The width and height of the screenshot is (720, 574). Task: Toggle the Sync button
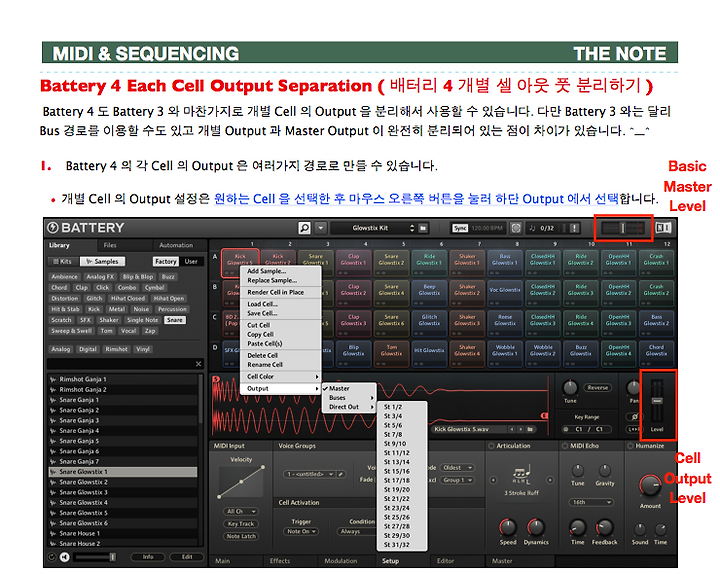pos(460,228)
